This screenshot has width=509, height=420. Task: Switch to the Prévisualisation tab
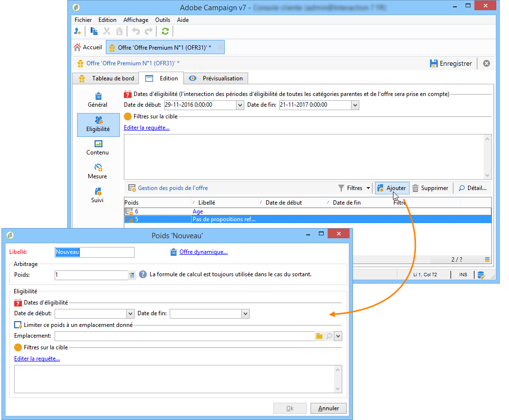216,78
